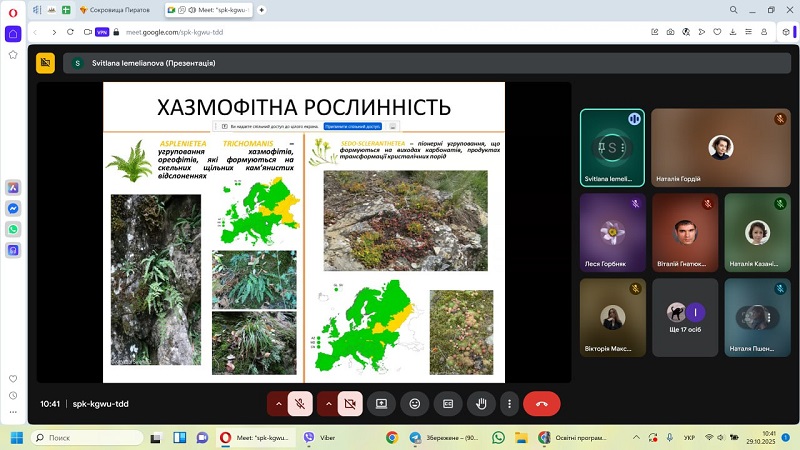Toggle closed captions button
800x450 pixels.
point(448,404)
